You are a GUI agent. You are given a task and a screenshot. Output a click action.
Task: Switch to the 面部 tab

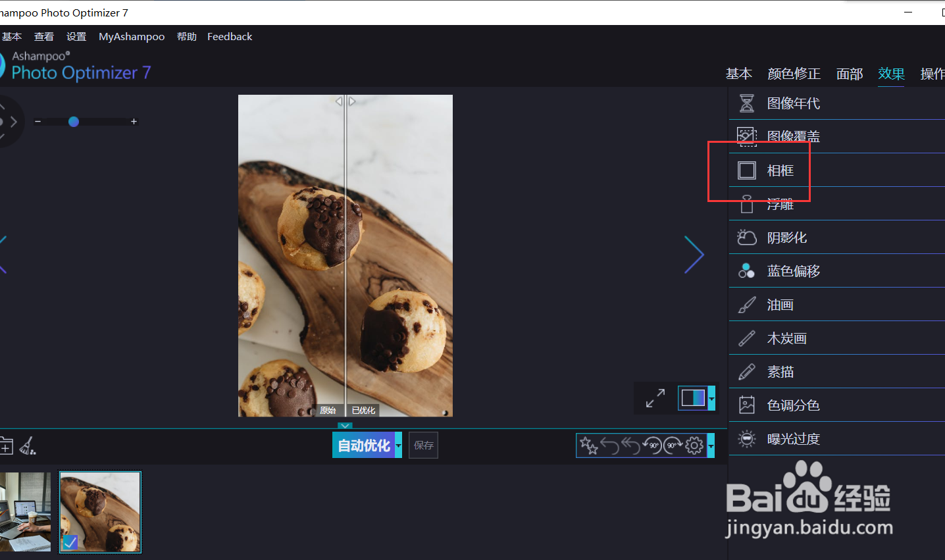point(850,74)
